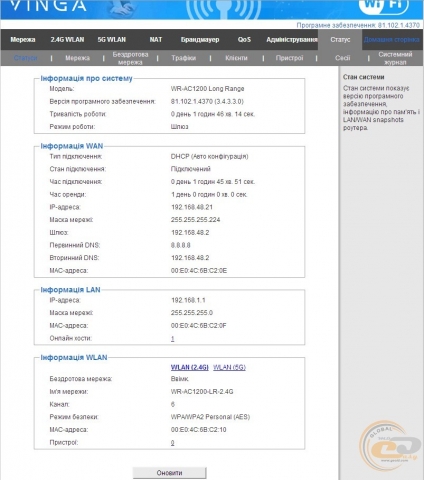Open the Брандмауер menu tab
Viewport: 424px width, 480px height.
point(200,40)
